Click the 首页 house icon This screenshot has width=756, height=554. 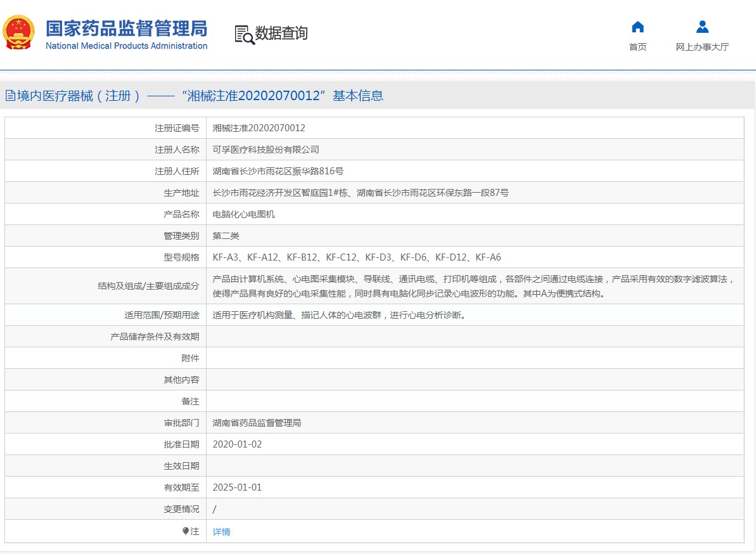pos(637,27)
